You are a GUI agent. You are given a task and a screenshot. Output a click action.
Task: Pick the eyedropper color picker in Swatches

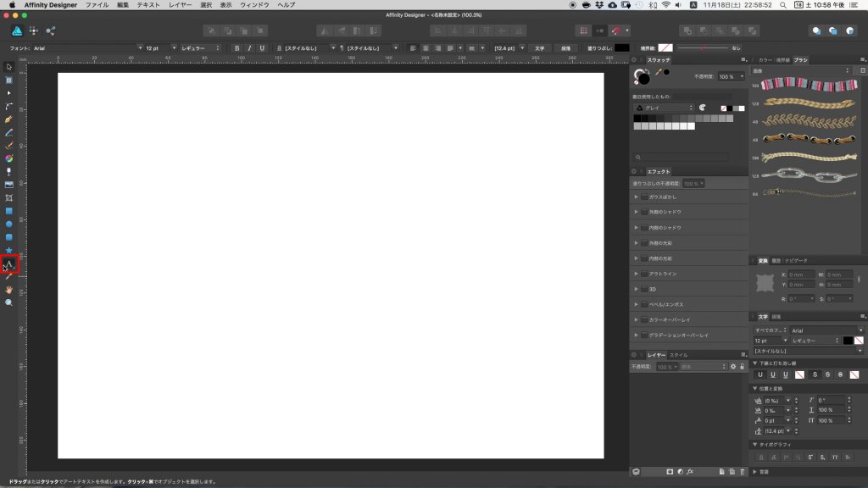[659, 72]
